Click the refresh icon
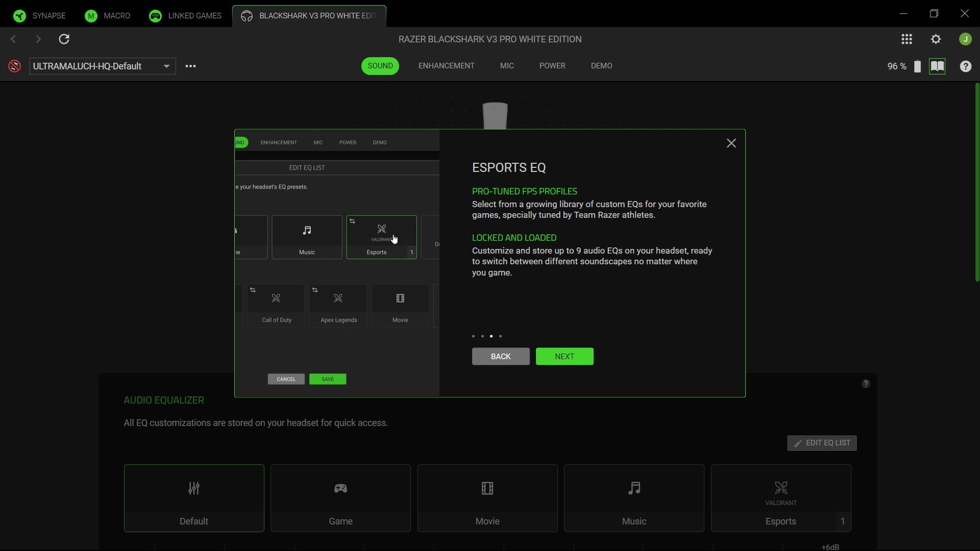 64,39
